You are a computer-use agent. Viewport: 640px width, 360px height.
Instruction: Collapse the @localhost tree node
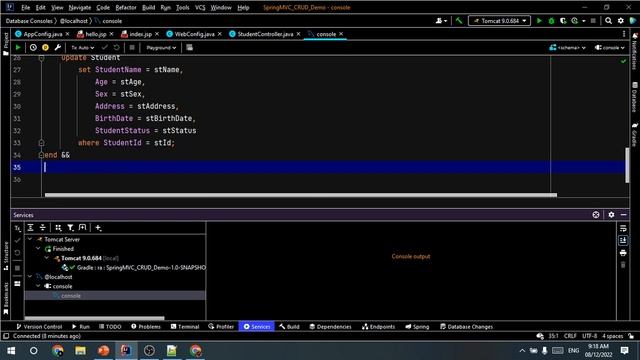pos(30,277)
